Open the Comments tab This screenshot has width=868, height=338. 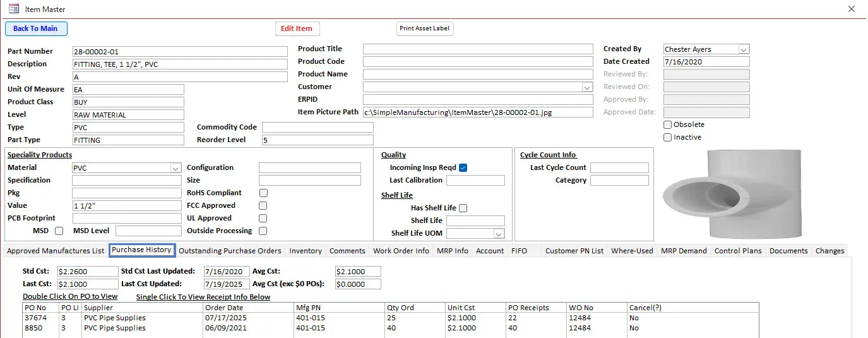347,251
